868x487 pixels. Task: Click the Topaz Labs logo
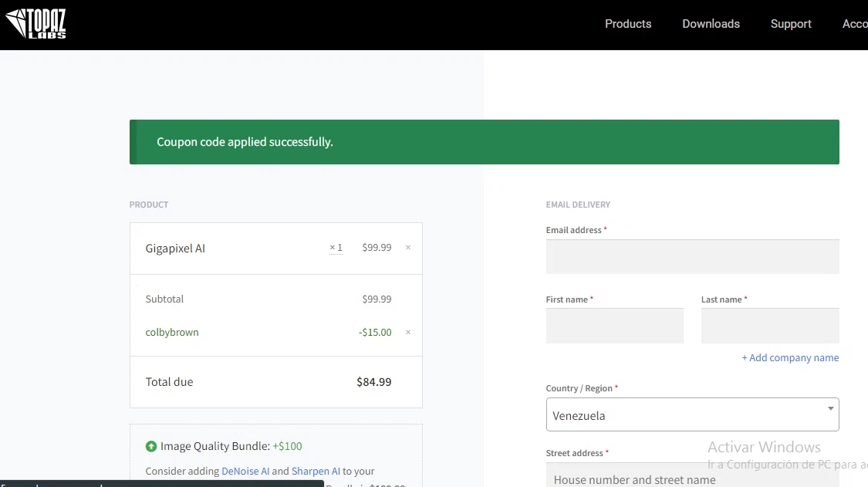(35, 24)
